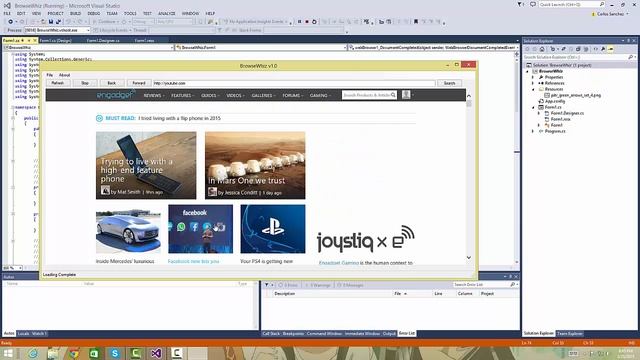640x360 pixels.
Task: Open PlayStation PS4 article thumbnail
Action: pos(273,229)
